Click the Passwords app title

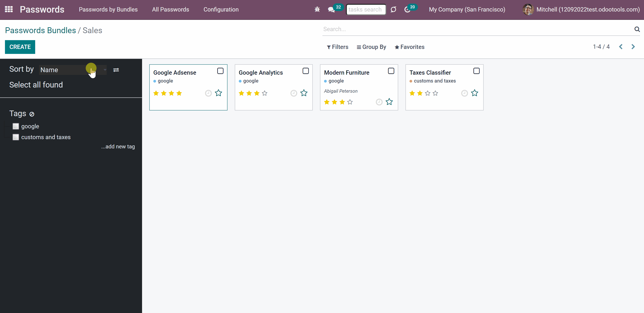[x=42, y=9]
